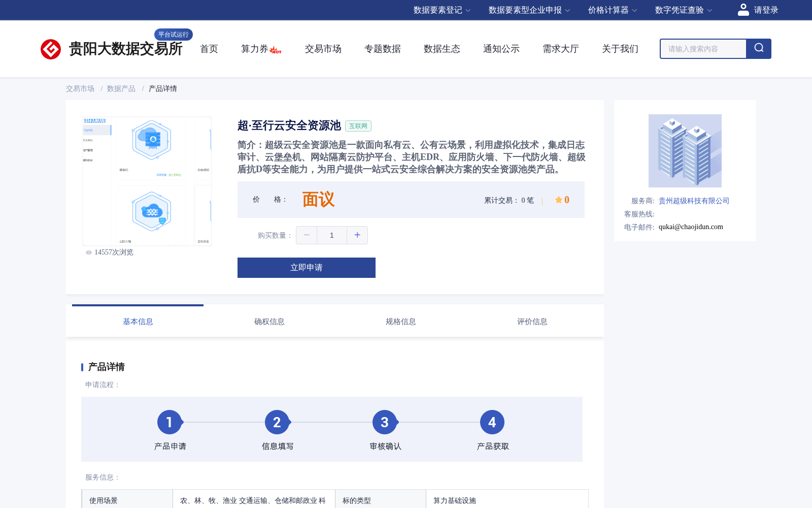Click the search input box
Viewport: 812px width, 508px height.
click(703, 49)
